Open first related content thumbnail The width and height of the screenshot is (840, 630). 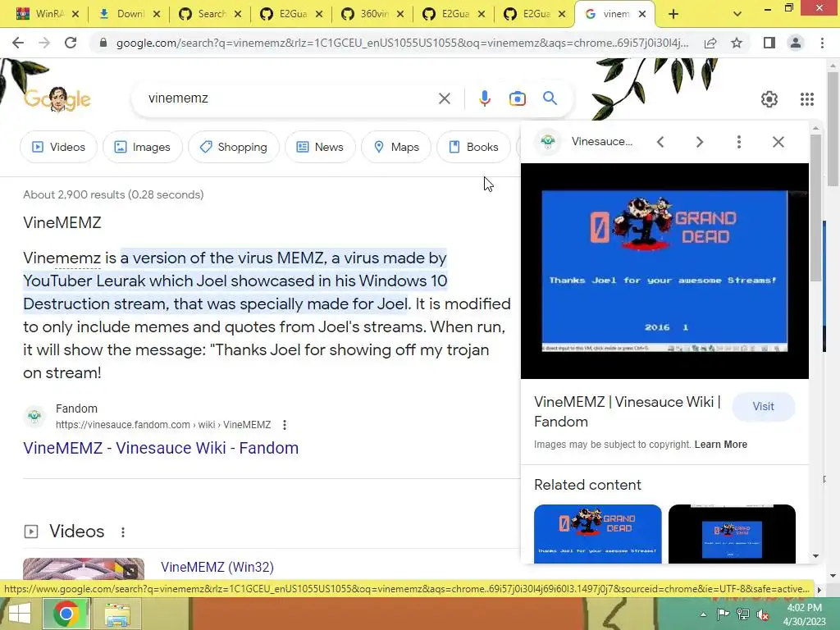(597, 533)
